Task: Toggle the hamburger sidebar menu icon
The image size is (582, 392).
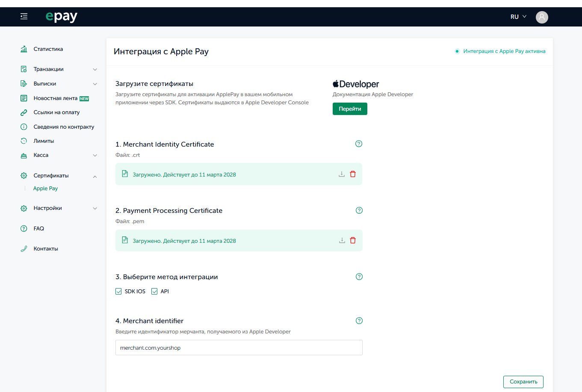Action: point(24,16)
